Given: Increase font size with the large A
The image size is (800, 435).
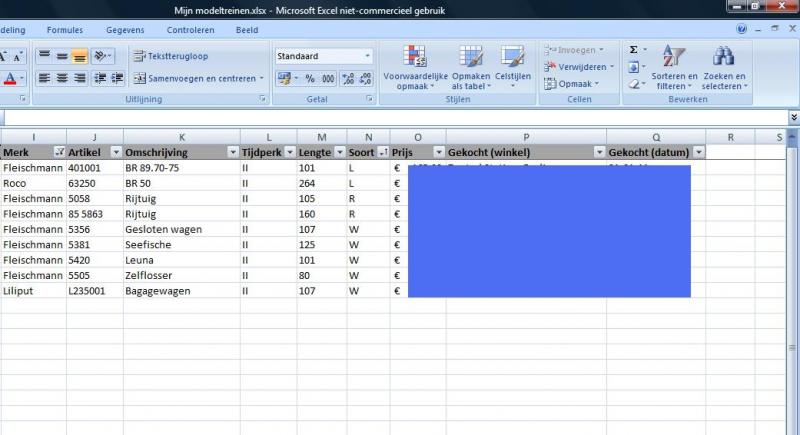Looking at the screenshot, I should (3, 56).
